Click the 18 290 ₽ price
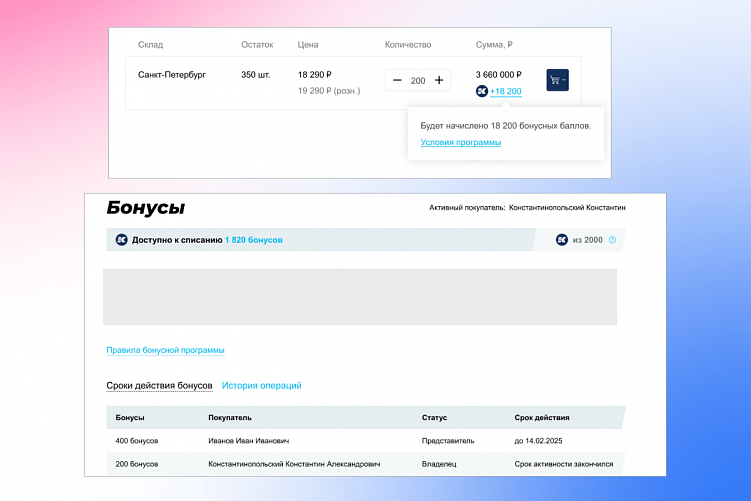This screenshot has height=501, width=751. click(315, 75)
